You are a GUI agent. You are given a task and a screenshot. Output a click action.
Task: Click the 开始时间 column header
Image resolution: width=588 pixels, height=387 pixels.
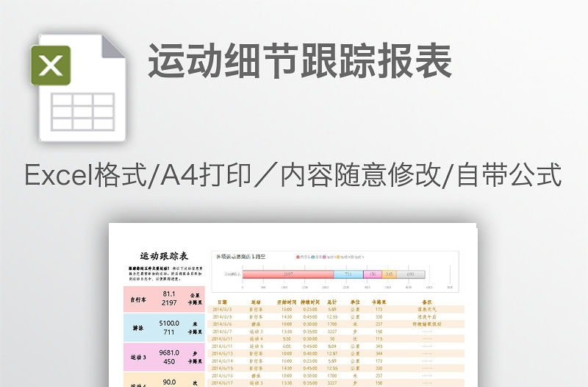click(x=287, y=302)
